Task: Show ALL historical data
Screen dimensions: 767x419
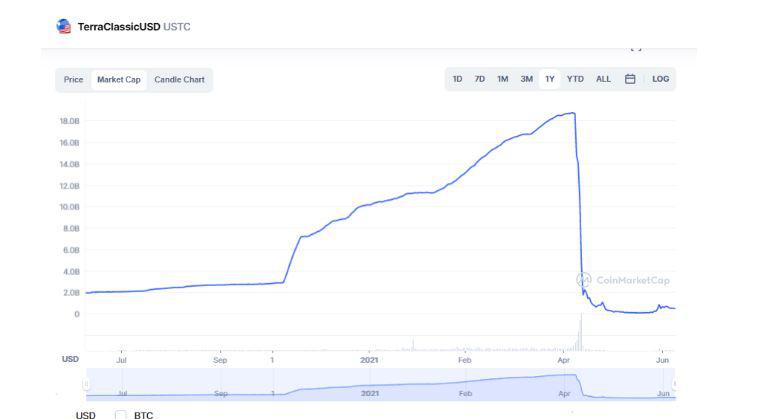Action: pos(603,79)
